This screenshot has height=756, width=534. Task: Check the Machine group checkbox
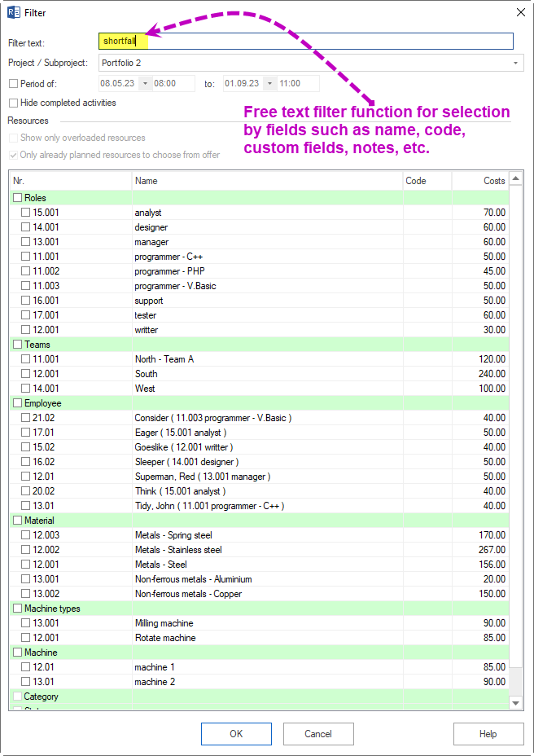pos(18,653)
